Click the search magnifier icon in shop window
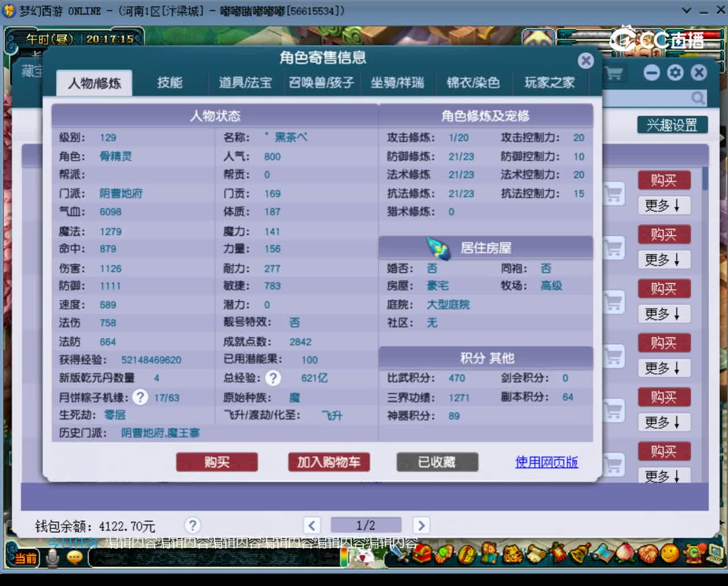The height and width of the screenshot is (586, 728). (x=698, y=98)
